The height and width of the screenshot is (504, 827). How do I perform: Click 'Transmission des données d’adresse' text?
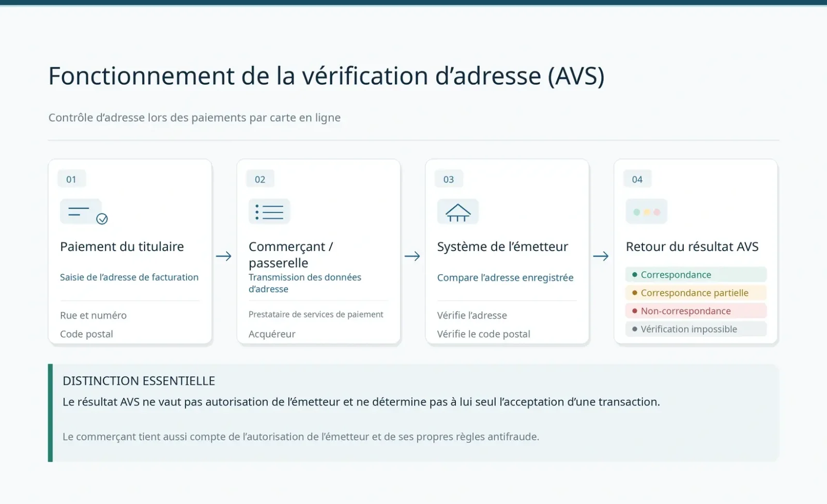[x=305, y=283]
